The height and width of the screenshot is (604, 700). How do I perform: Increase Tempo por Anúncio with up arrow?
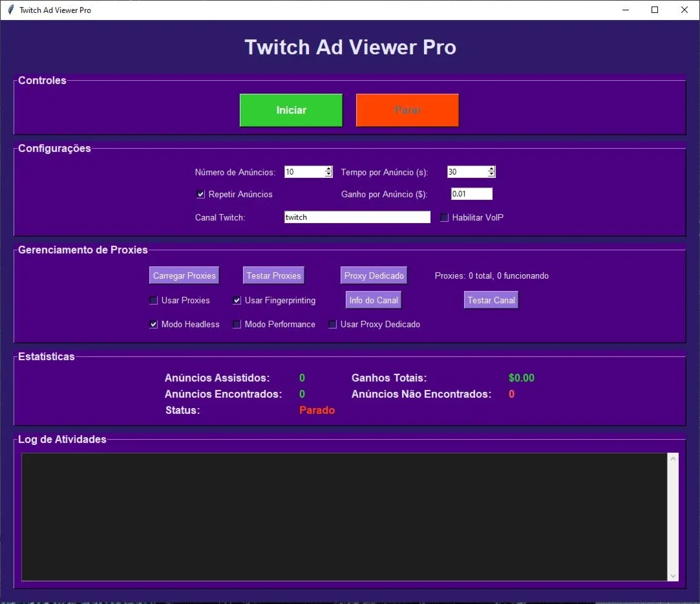(491, 169)
